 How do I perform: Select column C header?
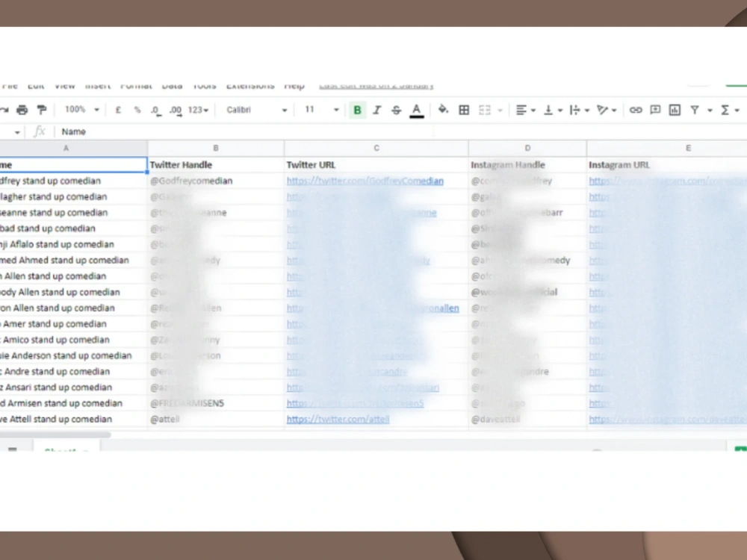point(376,148)
